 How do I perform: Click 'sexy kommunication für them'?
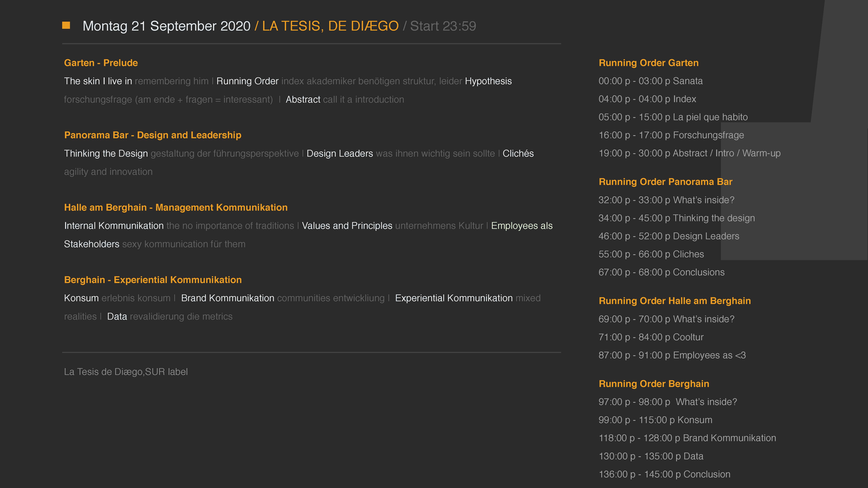pyautogui.click(x=184, y=244)
